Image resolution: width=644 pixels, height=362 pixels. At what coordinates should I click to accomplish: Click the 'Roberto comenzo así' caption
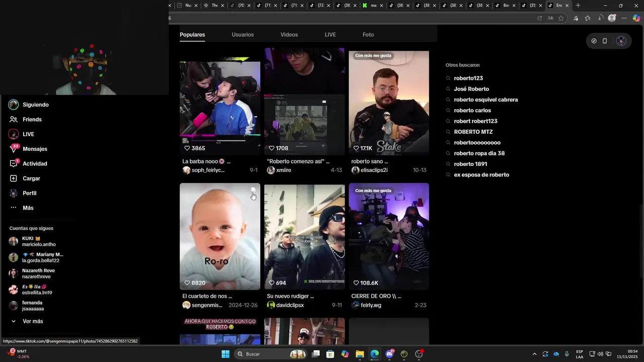tap(298, 161)
